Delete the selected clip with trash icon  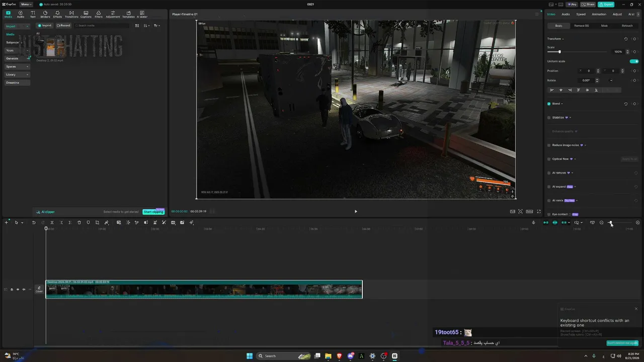pos(79,222)
